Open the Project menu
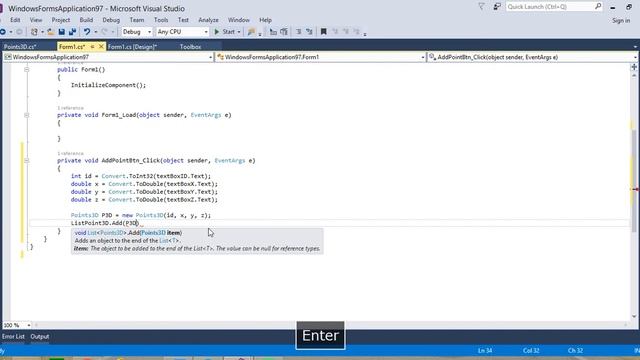The image size is (640, 360). 61,20
